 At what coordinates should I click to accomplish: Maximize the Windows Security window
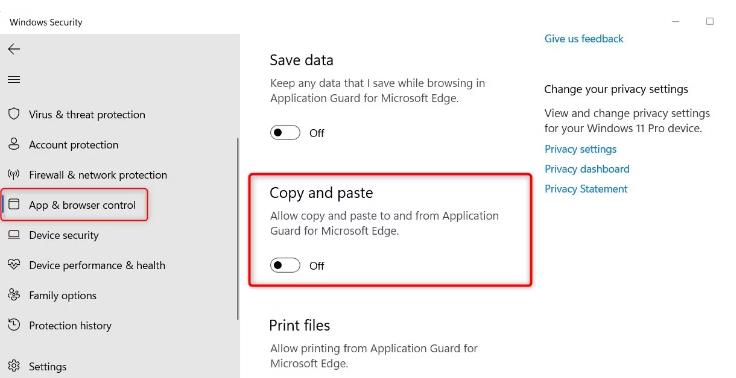(710, 22)
